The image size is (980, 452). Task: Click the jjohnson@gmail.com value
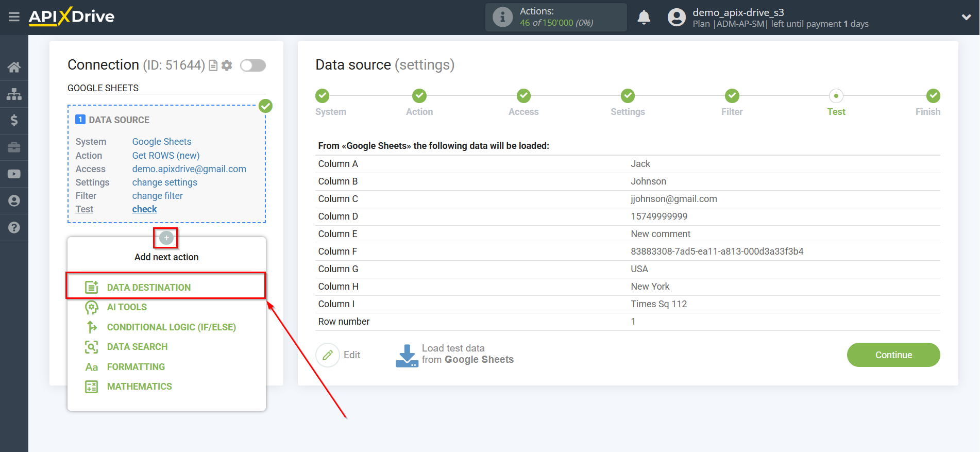point(674,199)
